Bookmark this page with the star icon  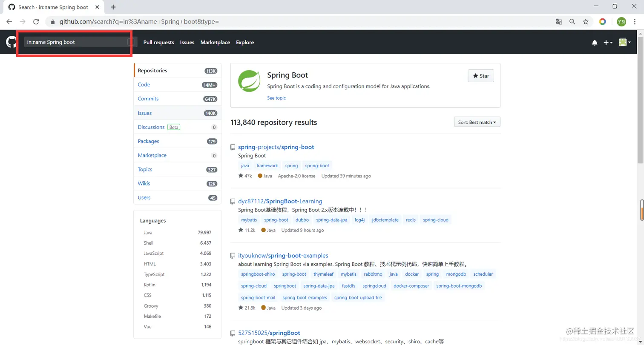click(586, 22)
